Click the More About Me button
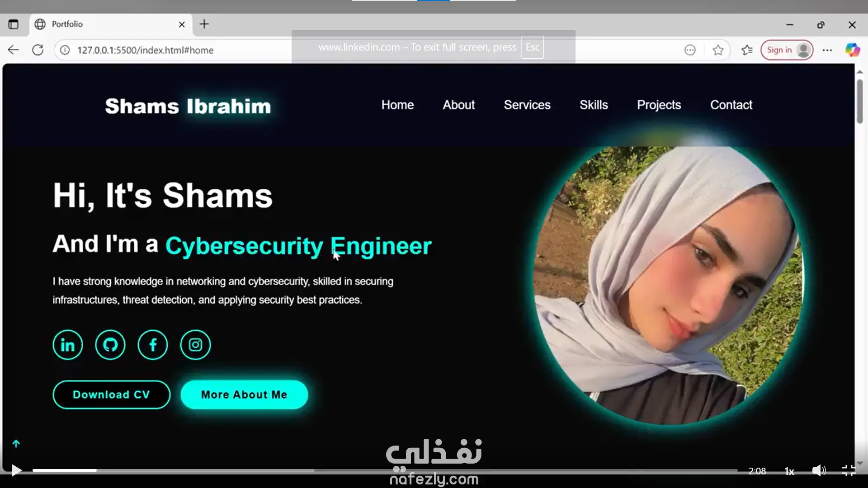 [x=244, y=394]
